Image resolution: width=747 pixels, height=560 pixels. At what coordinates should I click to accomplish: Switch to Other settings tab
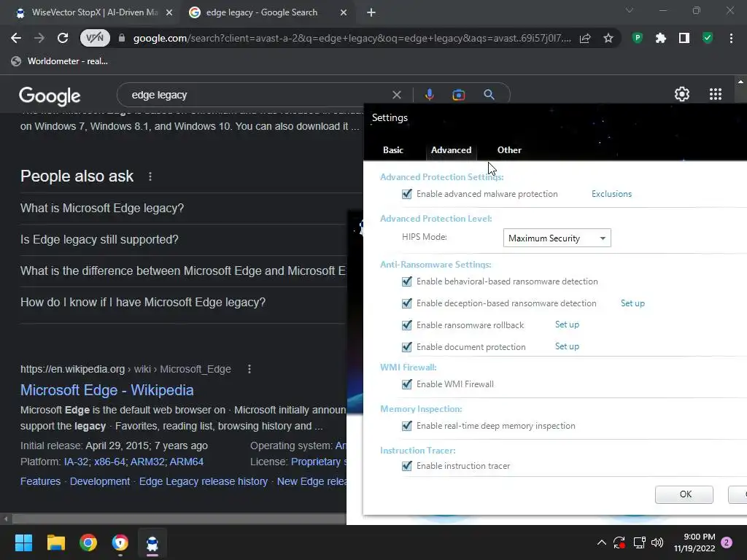point(509,150)
